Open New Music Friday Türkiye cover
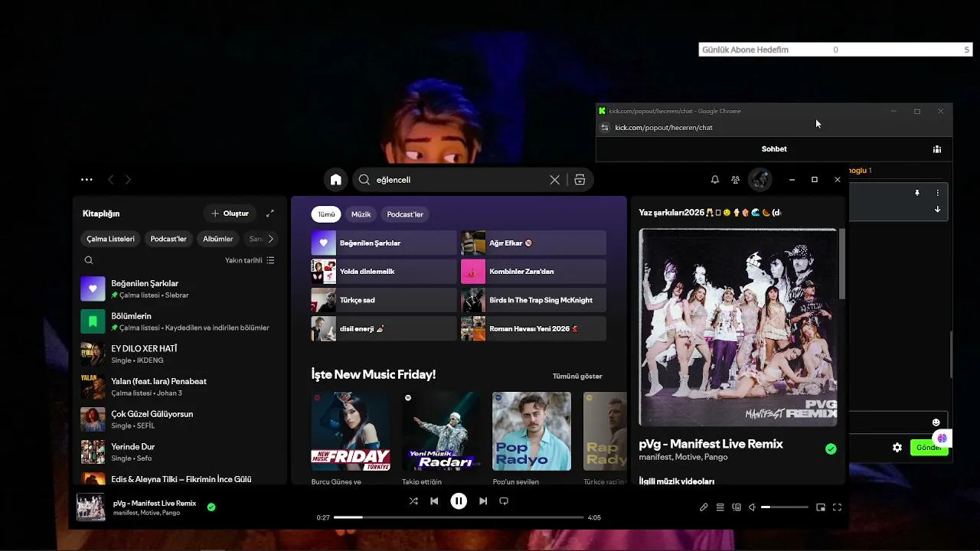 pyautogui.click(x=351, y=431)
